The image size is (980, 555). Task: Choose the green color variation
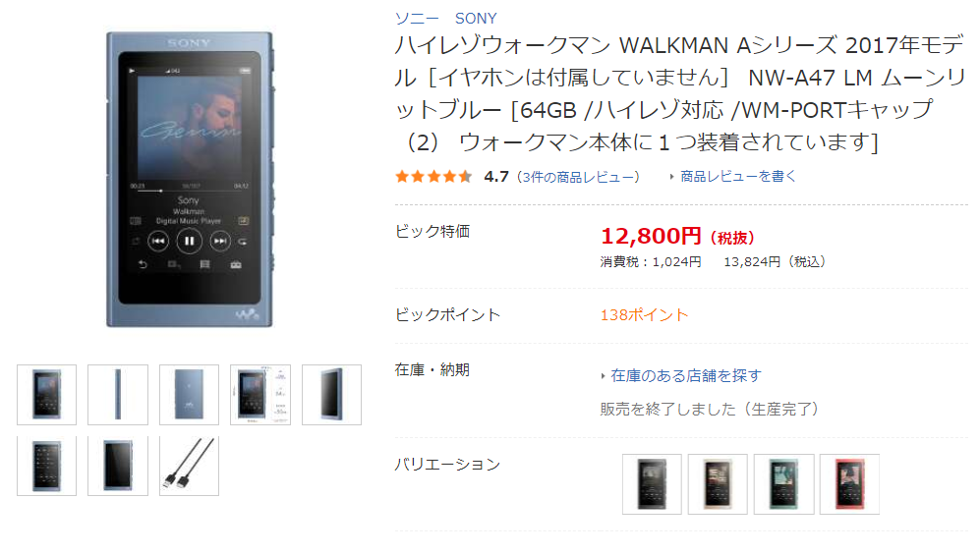(x=783, y=484)
